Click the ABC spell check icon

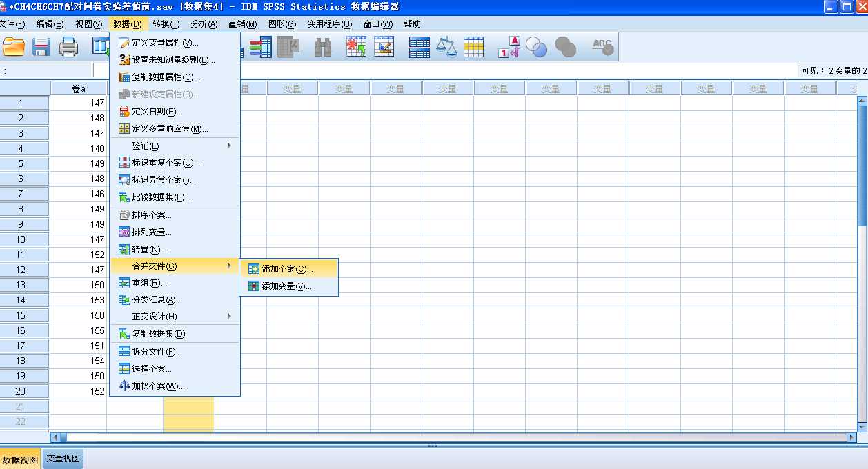pos(602,47)
